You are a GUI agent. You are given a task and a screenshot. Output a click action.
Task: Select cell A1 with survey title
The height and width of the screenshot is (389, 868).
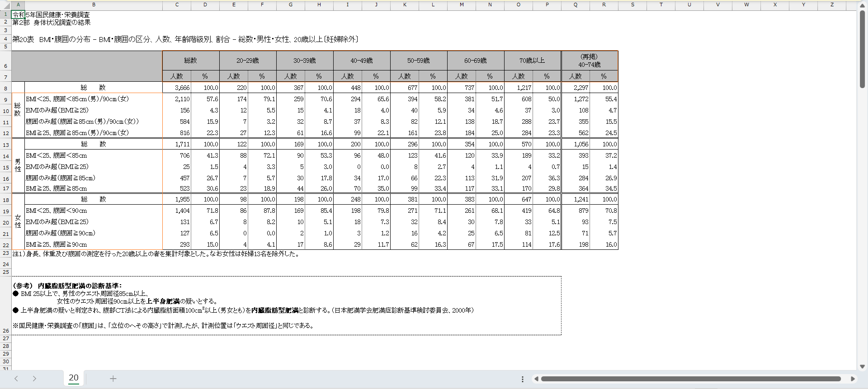(x=18, y=14)
